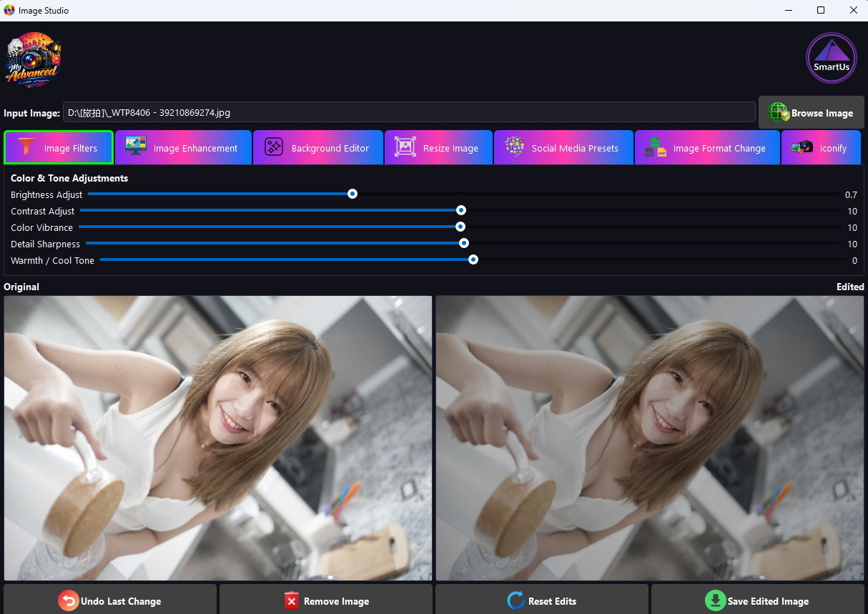Click the colorful icon on Social Media Presets

[x=515, y=147]
